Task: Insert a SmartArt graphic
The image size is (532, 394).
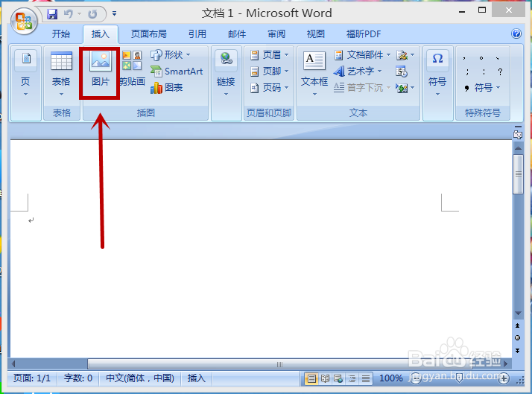Action: pyautogui.click(x=177, y=72)
